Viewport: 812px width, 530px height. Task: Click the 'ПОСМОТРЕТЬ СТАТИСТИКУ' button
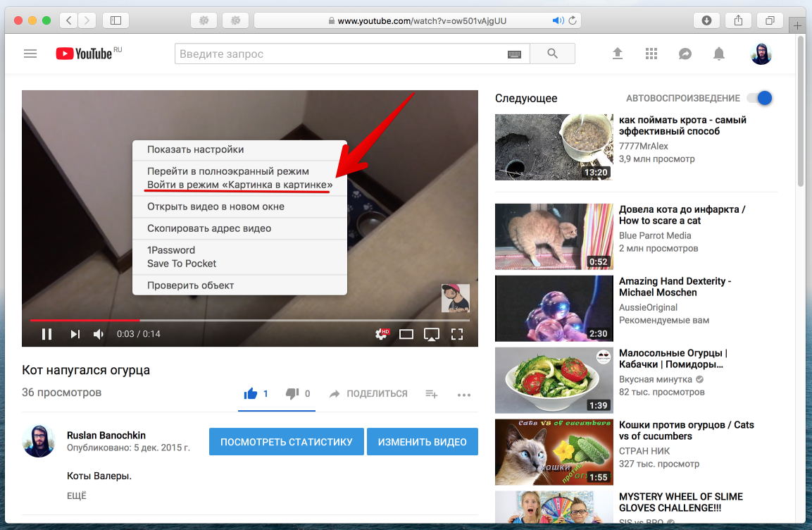coord(287,442)
